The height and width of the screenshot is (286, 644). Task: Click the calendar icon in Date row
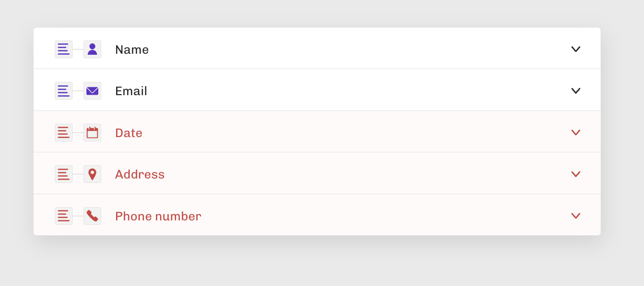coord(92,133)
